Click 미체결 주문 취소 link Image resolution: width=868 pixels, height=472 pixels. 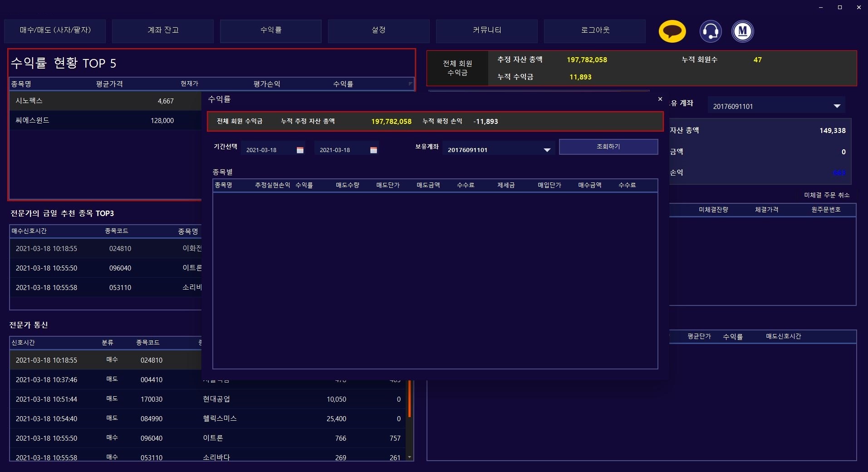(x=826, y=195)
